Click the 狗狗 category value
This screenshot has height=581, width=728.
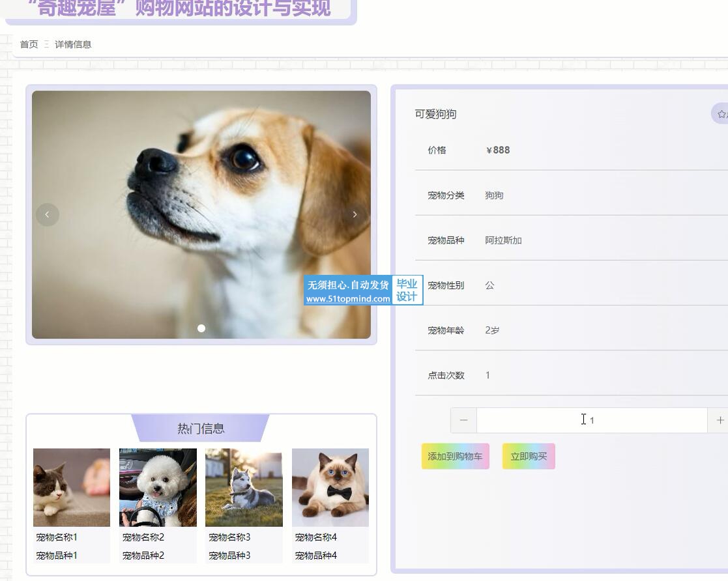(x=494, y=195)
